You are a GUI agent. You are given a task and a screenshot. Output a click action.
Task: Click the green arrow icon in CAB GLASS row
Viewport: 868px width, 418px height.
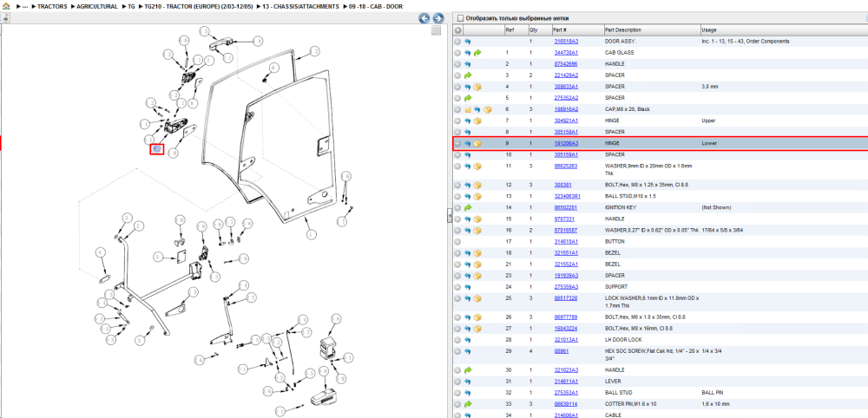pos(477,53)
